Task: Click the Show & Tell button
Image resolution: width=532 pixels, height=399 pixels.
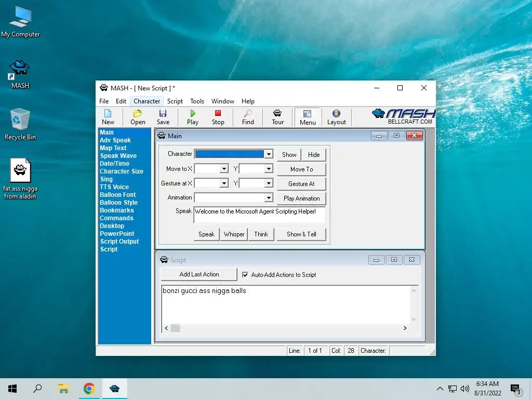Action: click(301, 234)
